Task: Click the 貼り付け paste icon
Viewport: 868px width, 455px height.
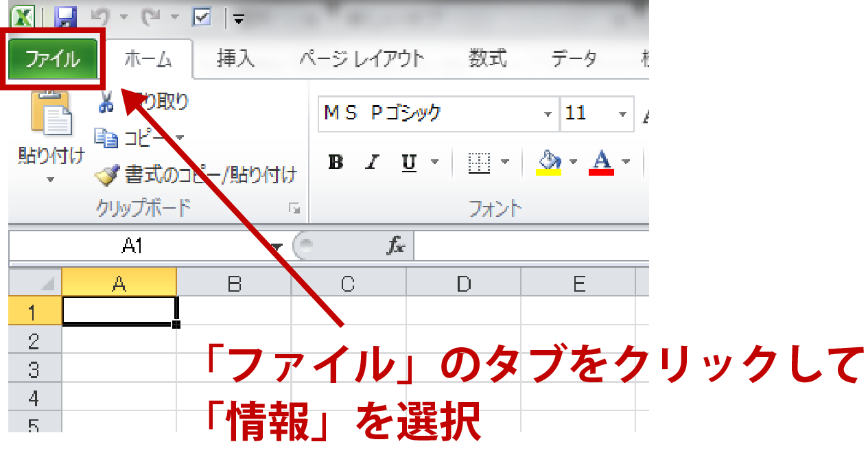Action: pyautogui.click(x=51, y=114)
